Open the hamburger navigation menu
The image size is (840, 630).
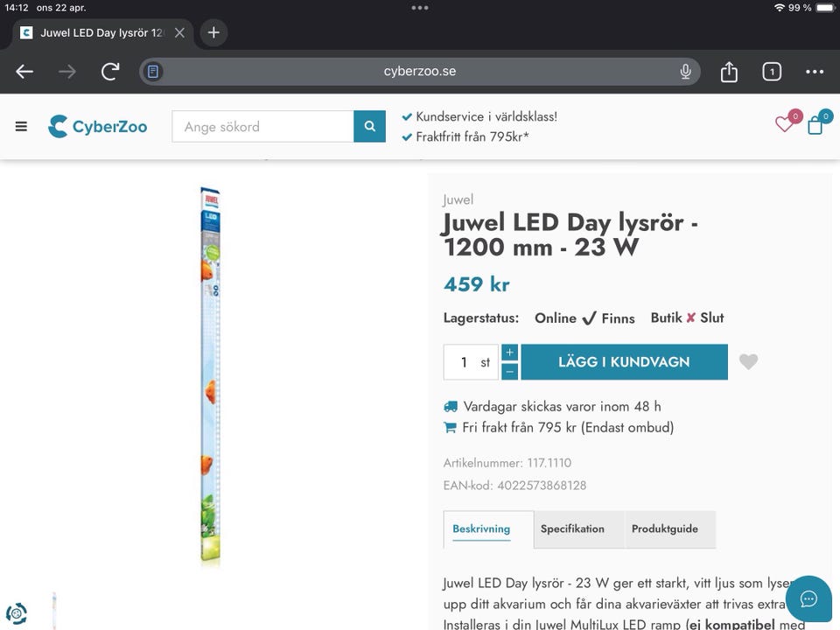pos(21,127)
